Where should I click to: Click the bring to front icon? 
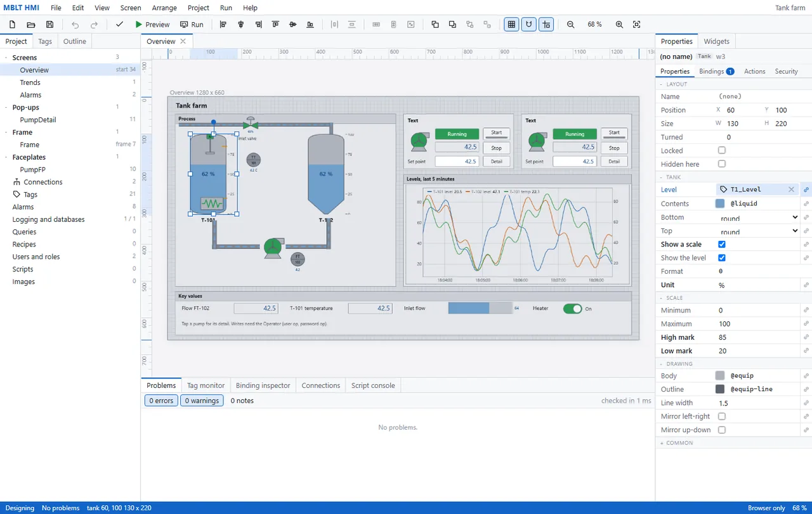(435, 25)
